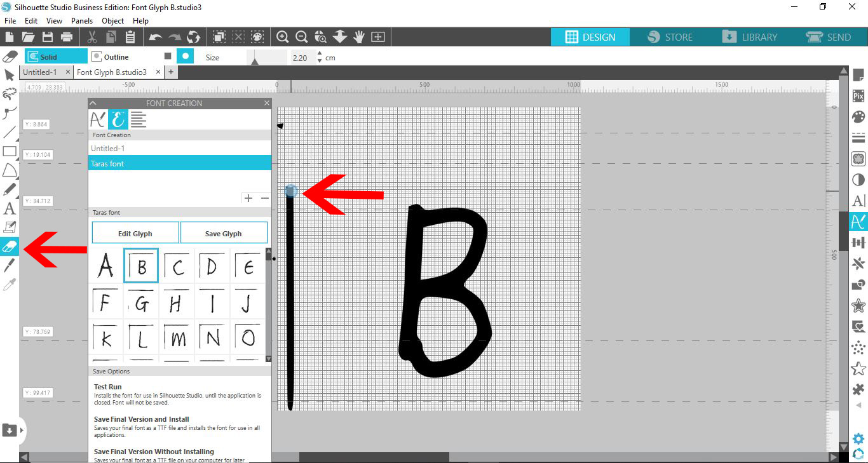Add a new document tab with the plus
Image resolution: width=868 pixels, height=463 pixels.
coord(171,72)
